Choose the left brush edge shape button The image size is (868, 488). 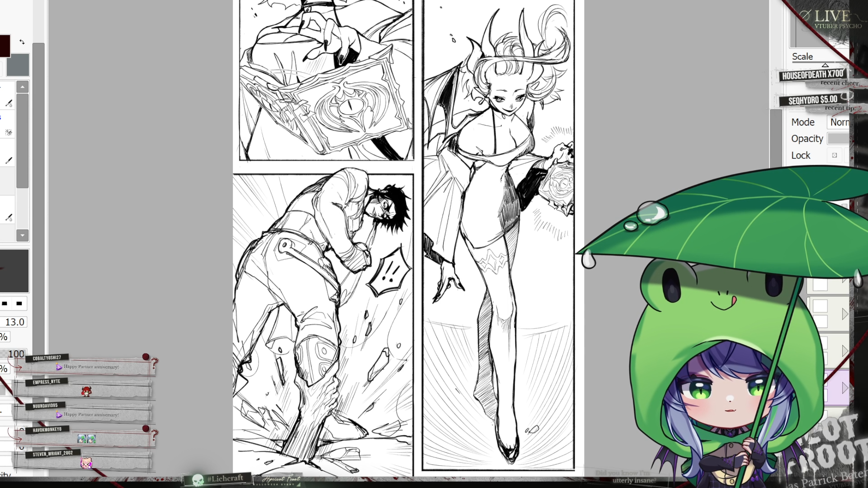pos(5,304)
